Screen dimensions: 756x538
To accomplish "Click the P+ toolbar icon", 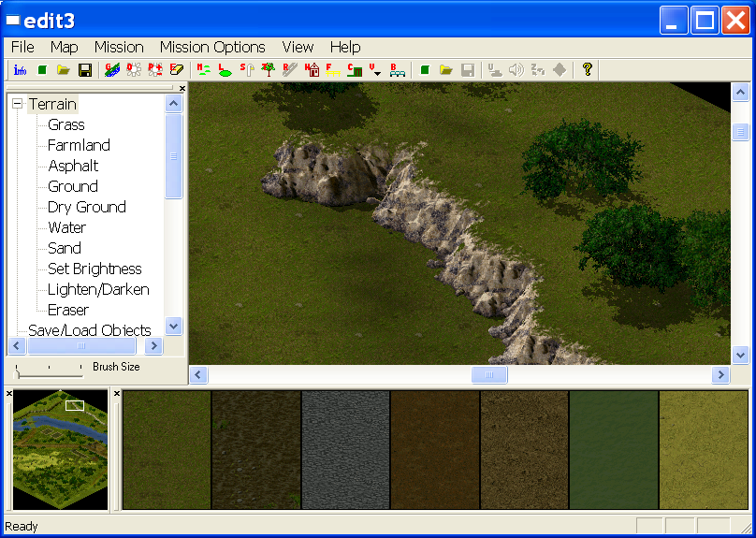I will 155,70.
